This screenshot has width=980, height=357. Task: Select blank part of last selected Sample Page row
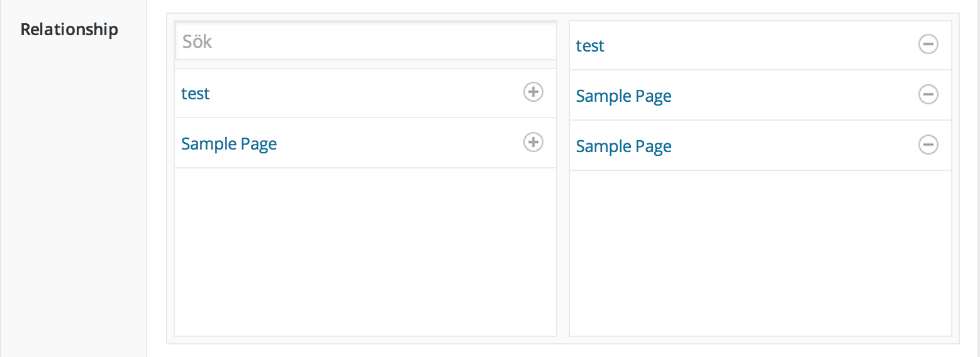[x=795, y=146]
